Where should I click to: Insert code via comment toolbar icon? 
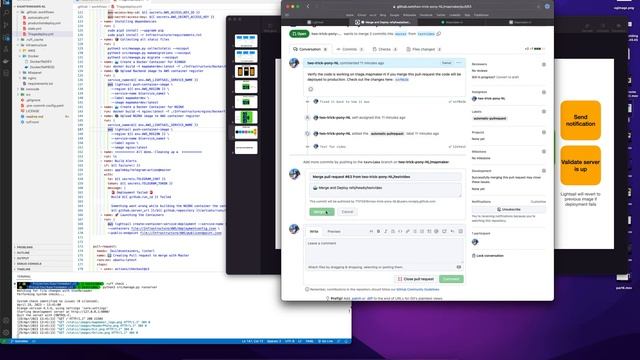(x=400, y=231)
